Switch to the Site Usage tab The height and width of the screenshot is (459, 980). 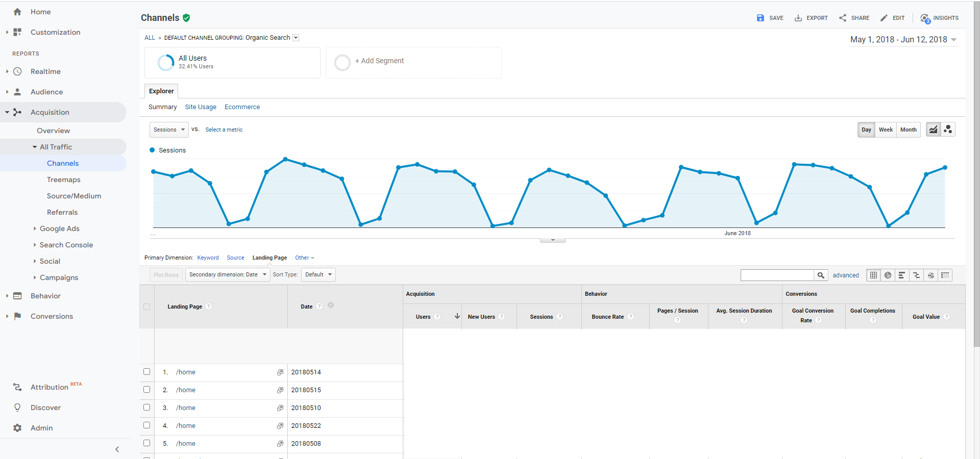click(x=201, y=107)
